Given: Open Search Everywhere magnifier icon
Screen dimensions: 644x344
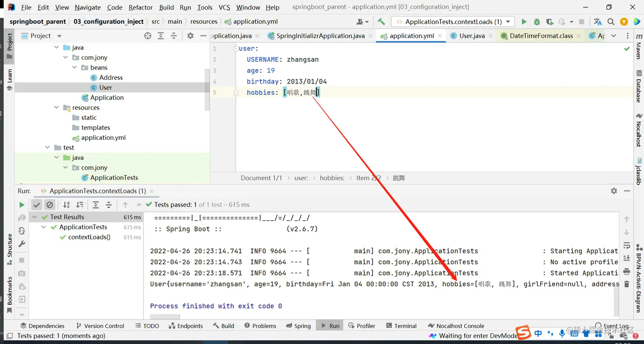Looking at the screenshot, I should 611,22.
